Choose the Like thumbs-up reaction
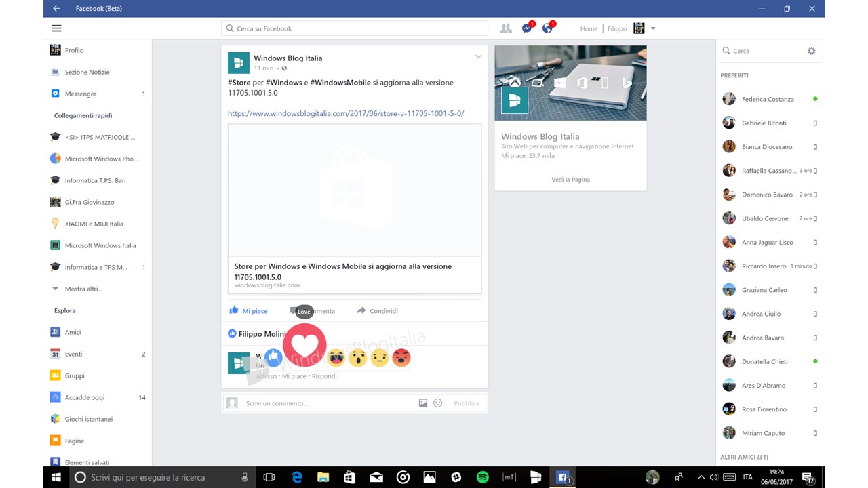Image resolution: width=868 pixels, height=488 pixels. pyautogui.click(x=273, y=357)
